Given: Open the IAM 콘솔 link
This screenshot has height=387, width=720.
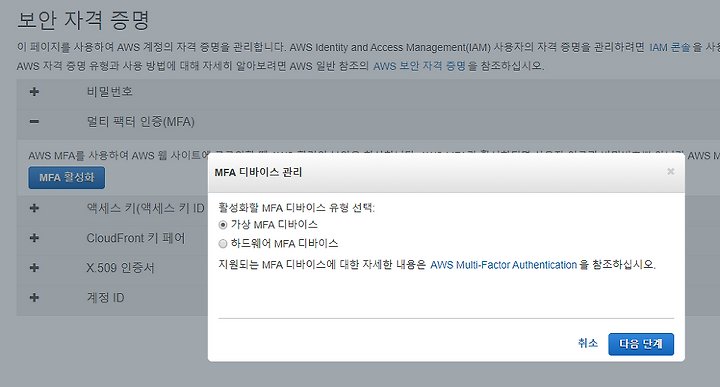Looking at the screenshot, I should coord(670,47).
